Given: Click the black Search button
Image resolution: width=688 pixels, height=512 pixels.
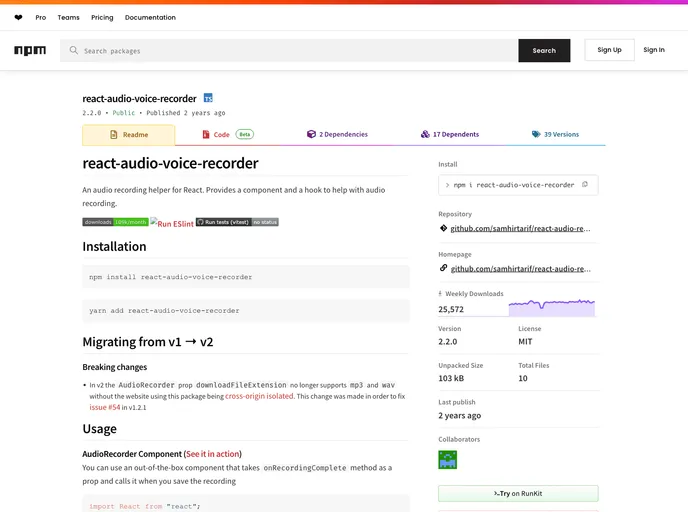Looking at the screenshot, I should tap(544, 50).
